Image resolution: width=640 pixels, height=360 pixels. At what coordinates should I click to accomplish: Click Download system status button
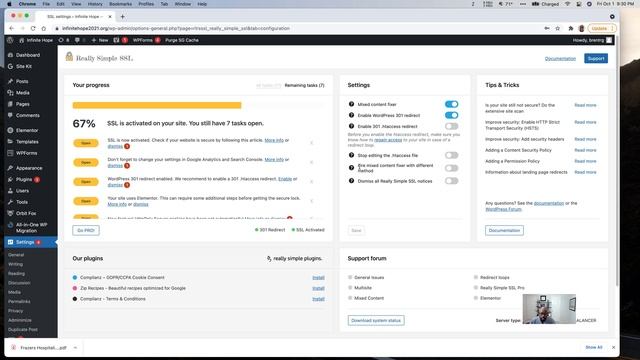[x=376, y=320]
